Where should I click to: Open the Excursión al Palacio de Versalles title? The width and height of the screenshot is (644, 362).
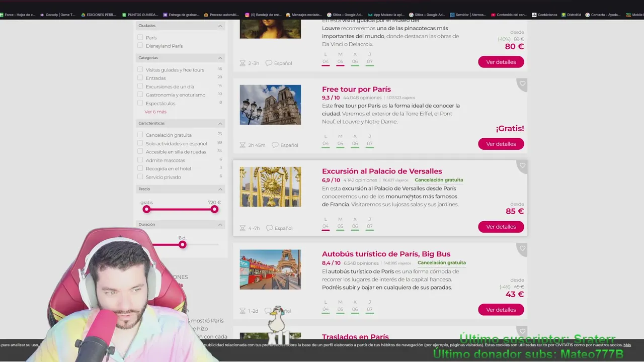pyautogui.click(x=382, y=171)
